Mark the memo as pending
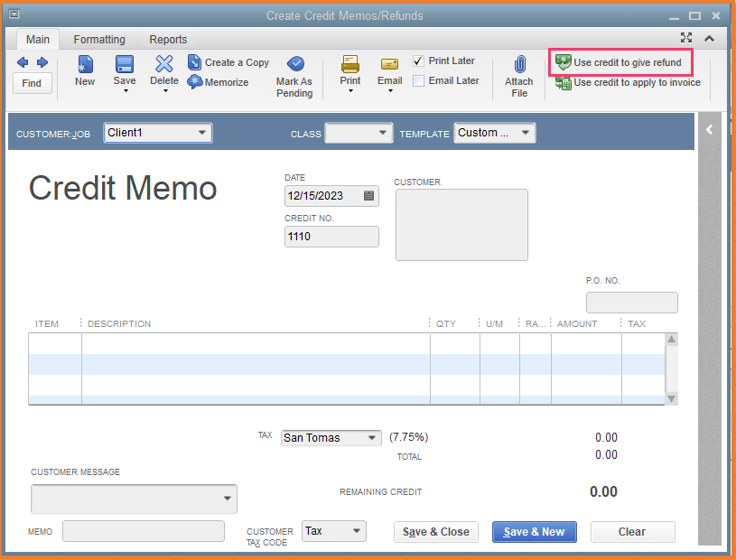736x560 pixels. pos(294,77)
